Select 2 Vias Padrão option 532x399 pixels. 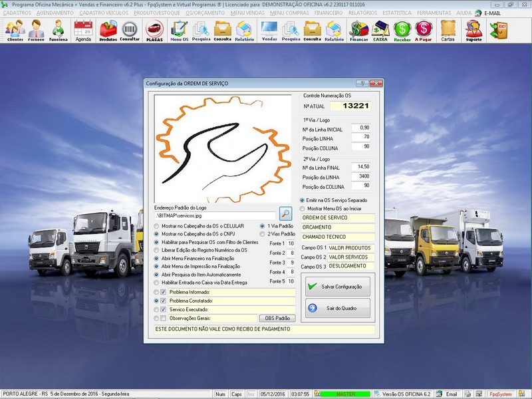(262, 234)
